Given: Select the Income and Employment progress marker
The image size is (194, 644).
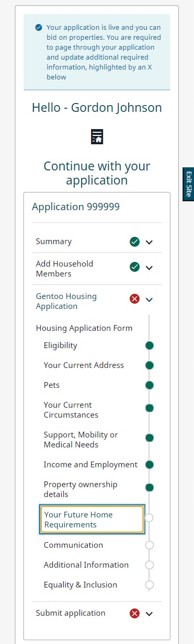Looking at the screenshot, I should point(150,465).
